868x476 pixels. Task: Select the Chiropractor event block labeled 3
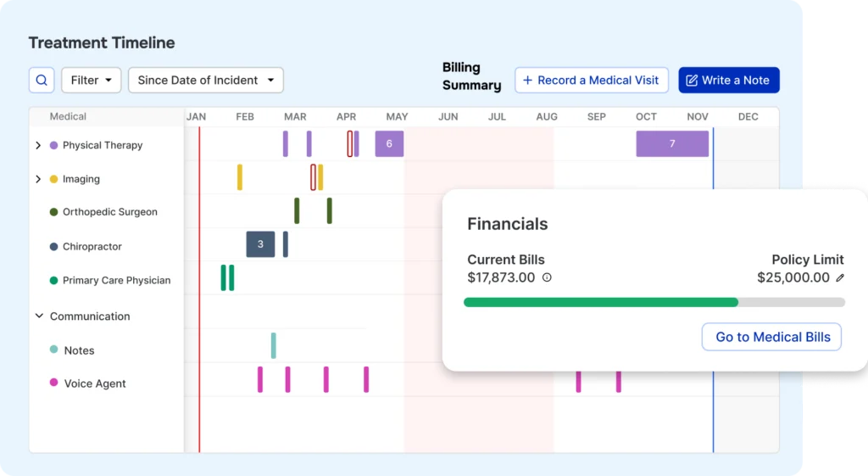coord(260,244)
